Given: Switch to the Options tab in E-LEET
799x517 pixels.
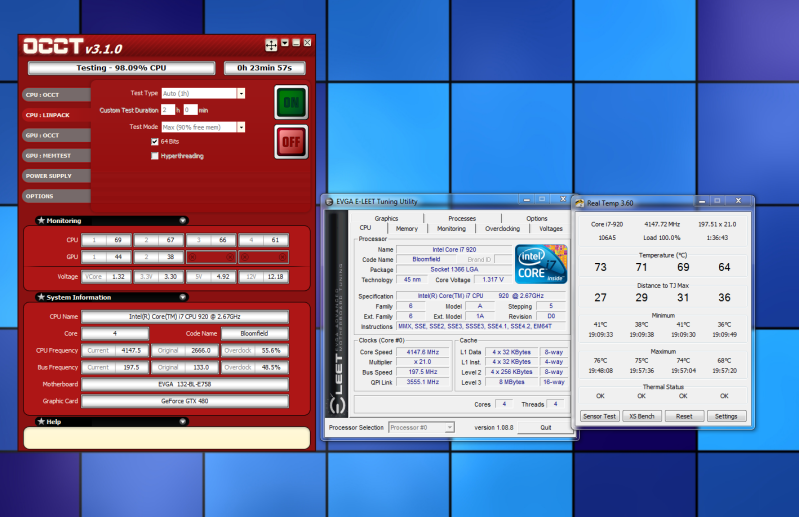Looking at the screenshot, I should click(x=537, y=218).
